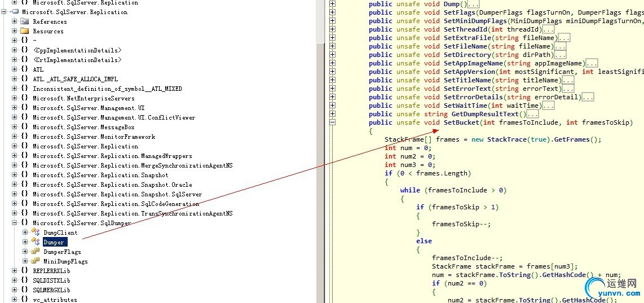644x303 pixels.
Task: Expand the Microsoft.SqlServer.Replication.Snapshot namespace node
Action: [x=14, y=175]
